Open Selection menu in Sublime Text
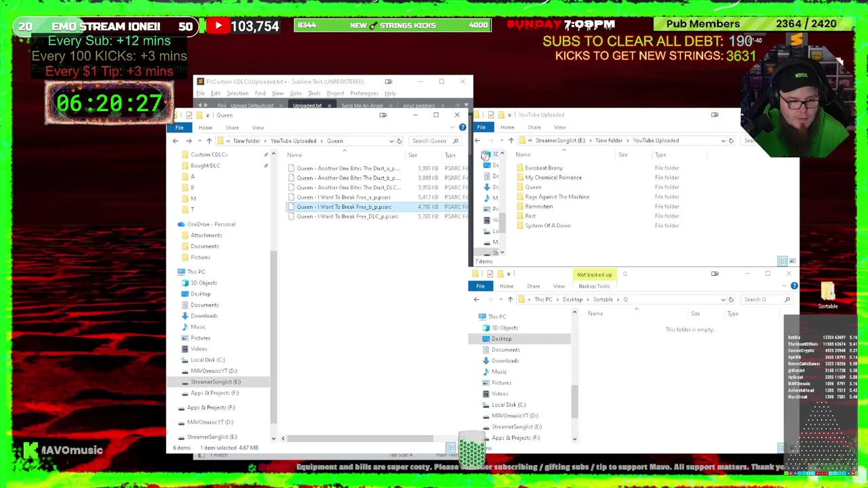868x488 pixels. (x=237, y=94)
